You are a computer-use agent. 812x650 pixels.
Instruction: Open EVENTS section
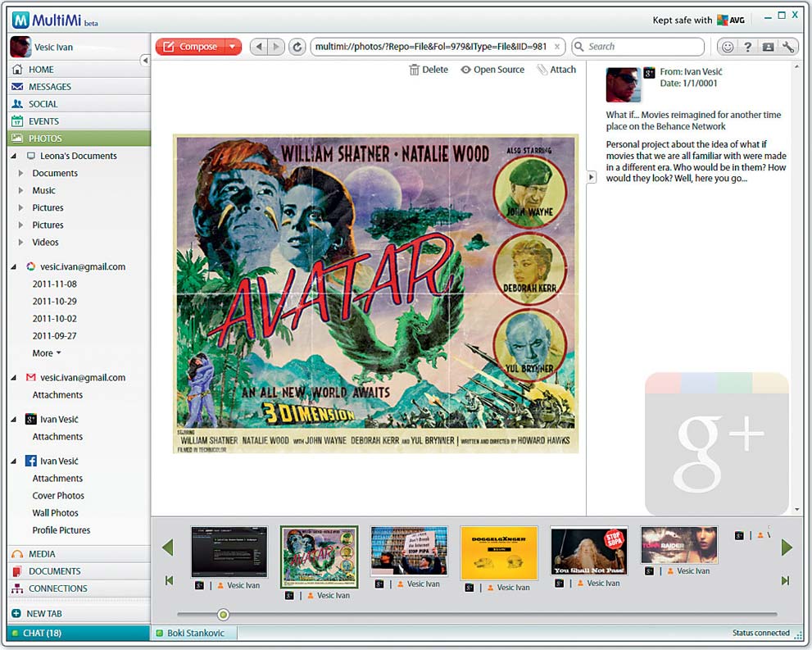(79, 121)
